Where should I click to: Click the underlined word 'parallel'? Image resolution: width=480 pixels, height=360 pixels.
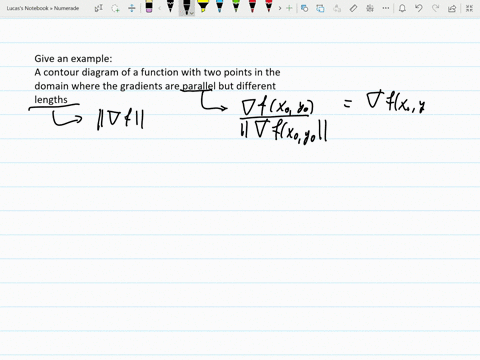tap(199, 86)
